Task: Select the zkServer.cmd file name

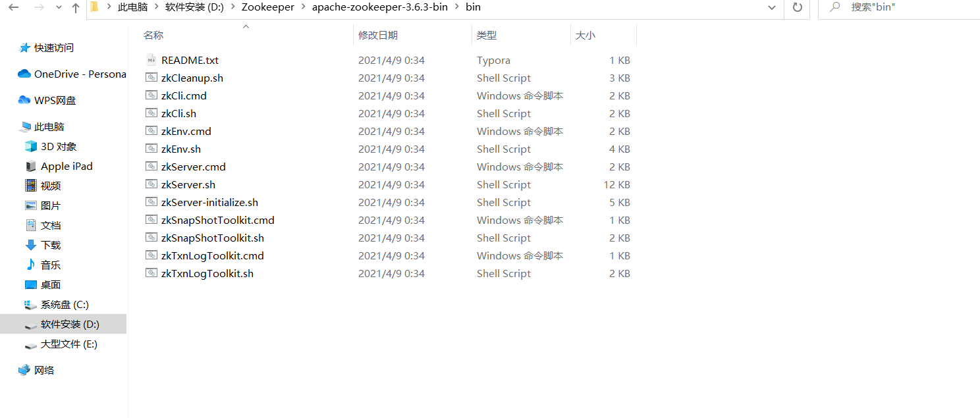Action: 194,167
